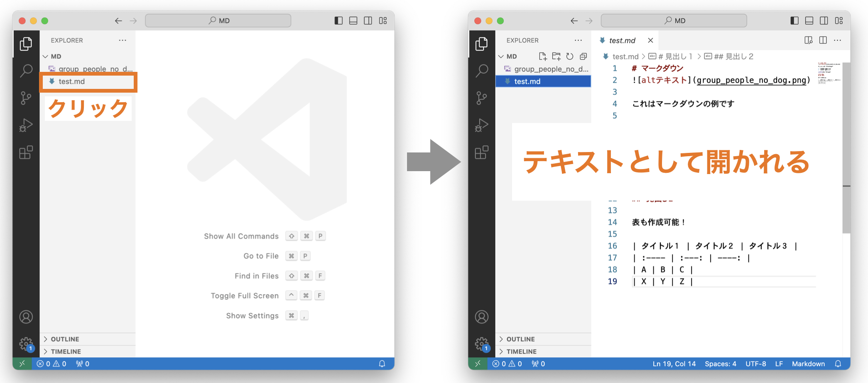868x383 pixels.
Task: Open Extensions view in left window
Action: [x=26, y=152]
